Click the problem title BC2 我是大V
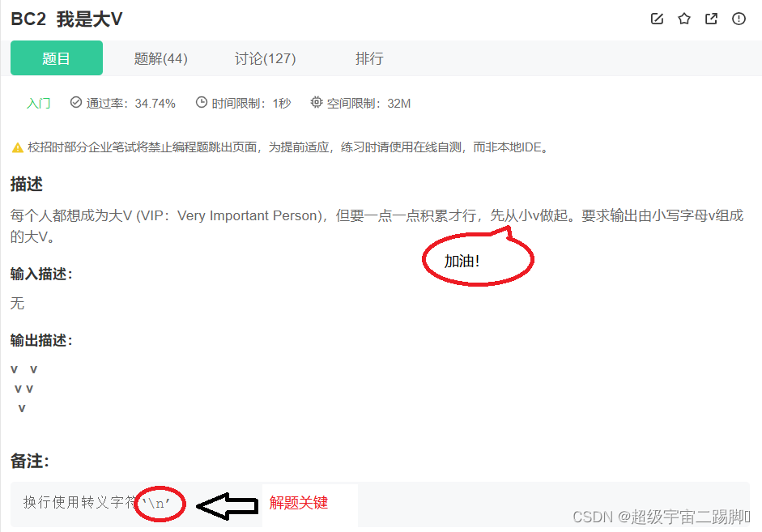 66,19
